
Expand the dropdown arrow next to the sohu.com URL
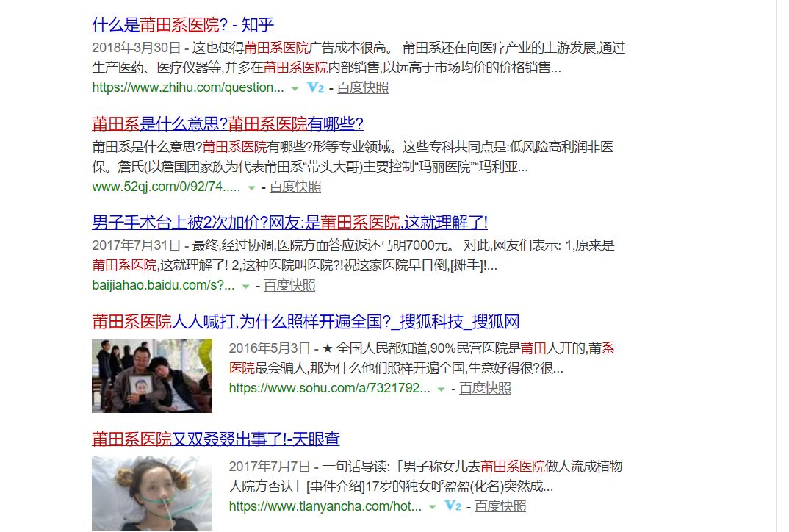click(442, 389)
